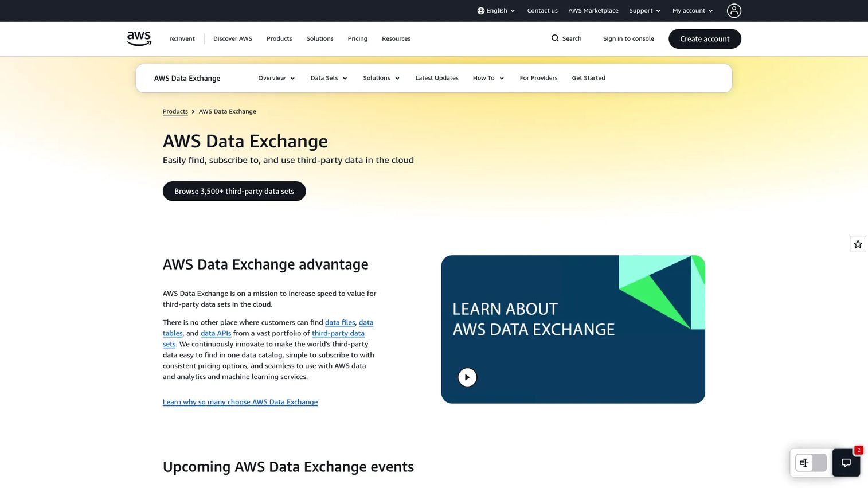Click the Search magnifier icon

click(555, 38)
